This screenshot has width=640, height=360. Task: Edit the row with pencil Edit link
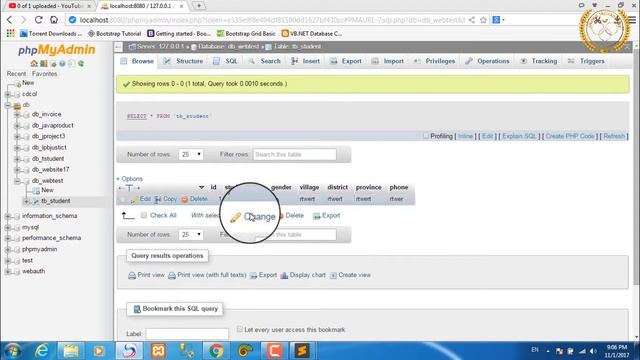coord(141,199)
